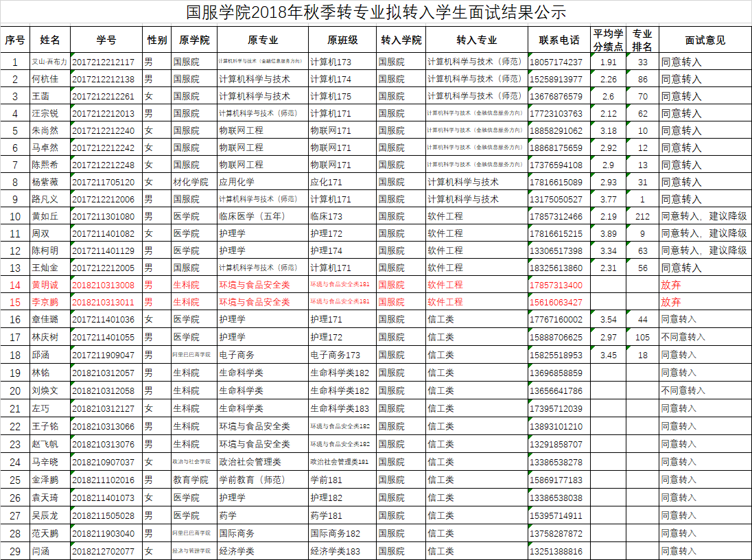Select the 性别 header cell
This screenshot has height=560, width=752.
click(x=157, y=40)
